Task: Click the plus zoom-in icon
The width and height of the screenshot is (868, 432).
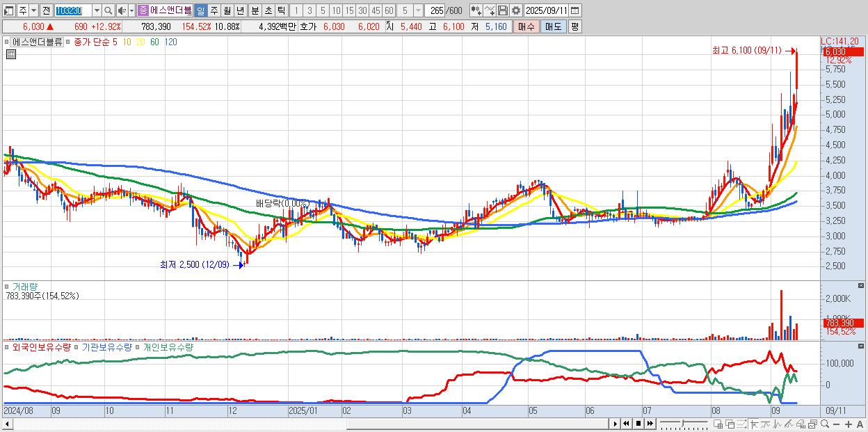Action: (x=849, y=424)
